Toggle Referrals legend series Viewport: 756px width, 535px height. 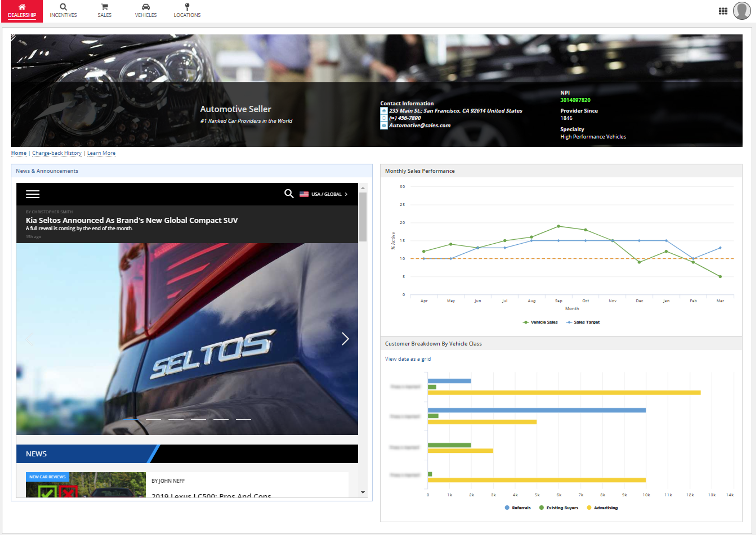pyautogui.click(x=517, y=508)
